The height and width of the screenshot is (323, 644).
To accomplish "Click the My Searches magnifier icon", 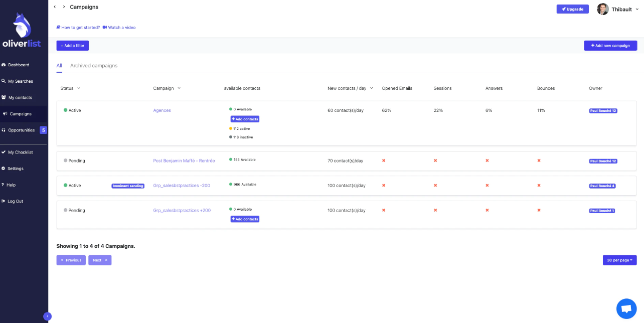I will coord(4,81).
